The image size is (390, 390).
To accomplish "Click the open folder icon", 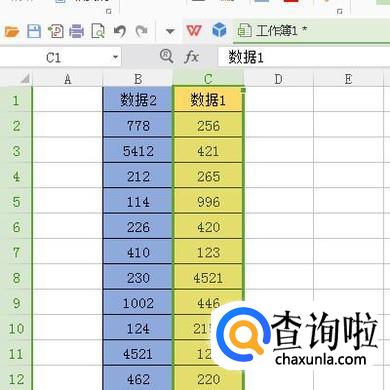I will pyautogui.click(x=12, y=32).
